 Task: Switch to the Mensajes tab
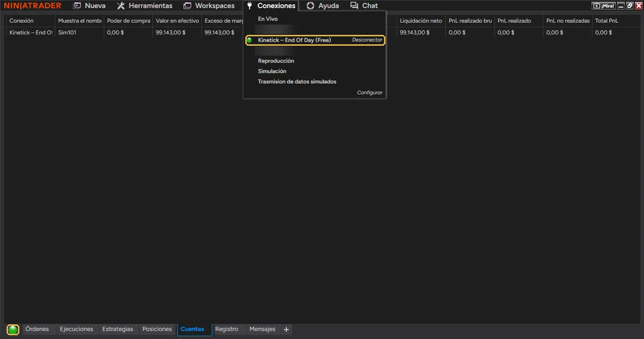point(262,329)
